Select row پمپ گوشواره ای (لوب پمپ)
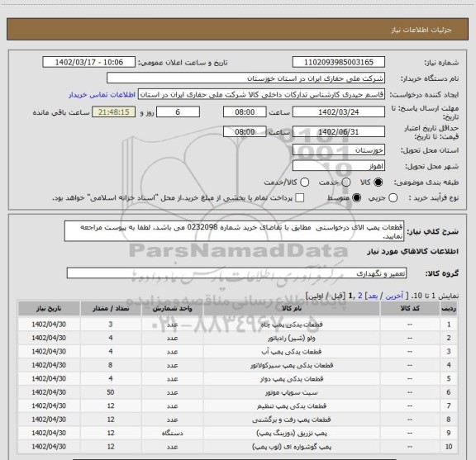Viewport: 476px width, 460px height. click(x=237, y=447)
